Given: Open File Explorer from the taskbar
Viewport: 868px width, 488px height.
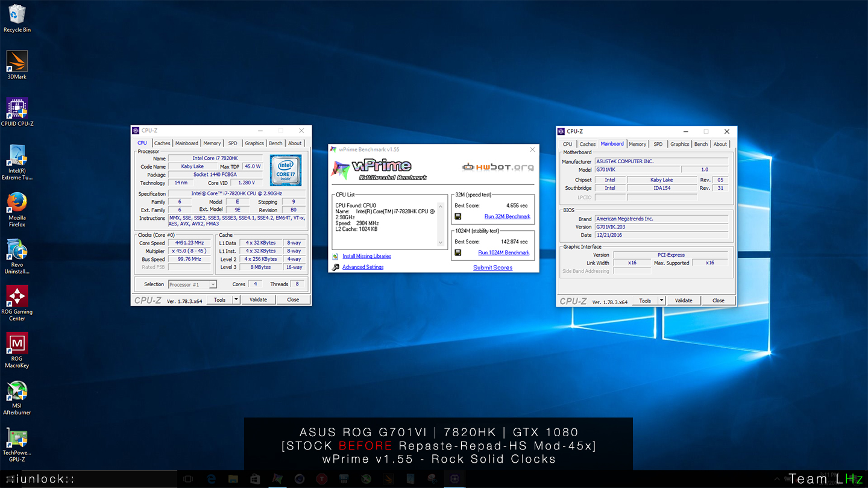Looking at the screenshot, I should pos(233,479).
